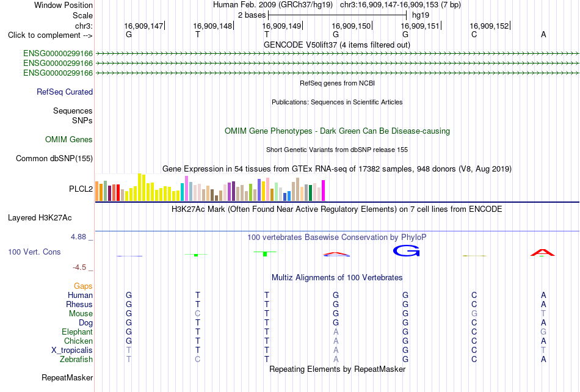580x392 pixels.
Task: Click the tall magenta GTEx expression bar
Action: (x=324, y=191)
